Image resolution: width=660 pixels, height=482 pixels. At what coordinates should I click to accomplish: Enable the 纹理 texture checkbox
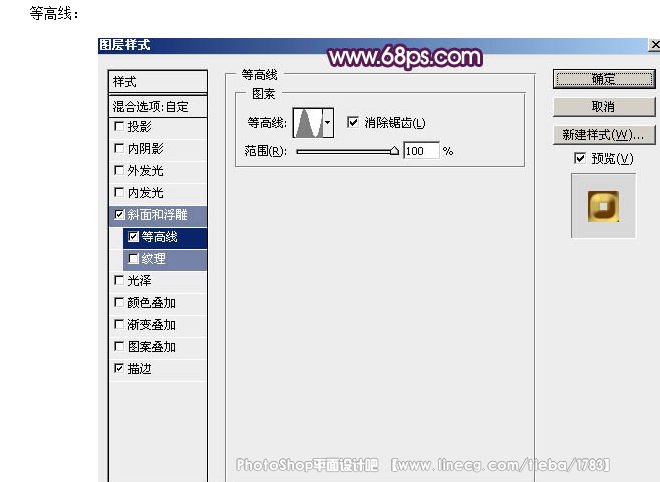click(x=133, y=258)
